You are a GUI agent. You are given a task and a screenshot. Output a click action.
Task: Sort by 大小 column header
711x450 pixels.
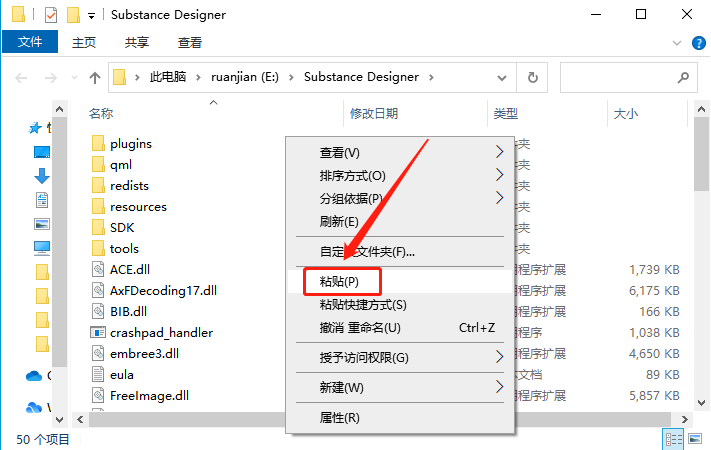625,113
